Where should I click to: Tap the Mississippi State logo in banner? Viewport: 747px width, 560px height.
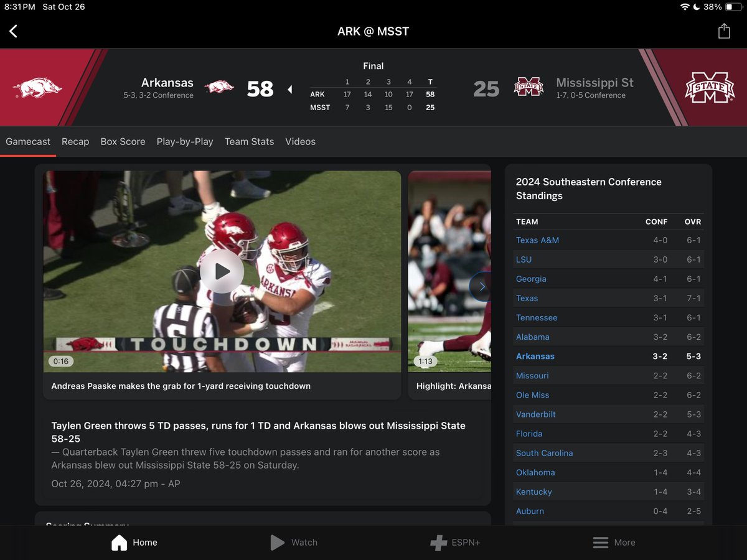(709, 88)
